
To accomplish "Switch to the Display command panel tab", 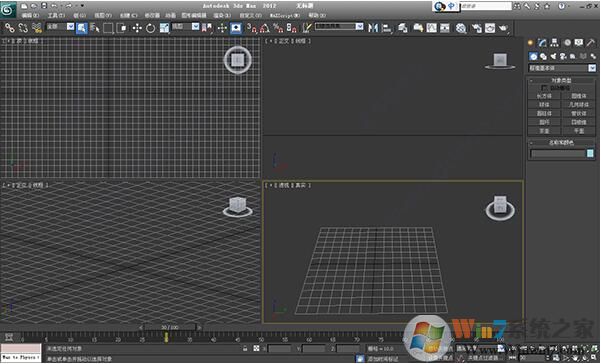I will (579, 43).
